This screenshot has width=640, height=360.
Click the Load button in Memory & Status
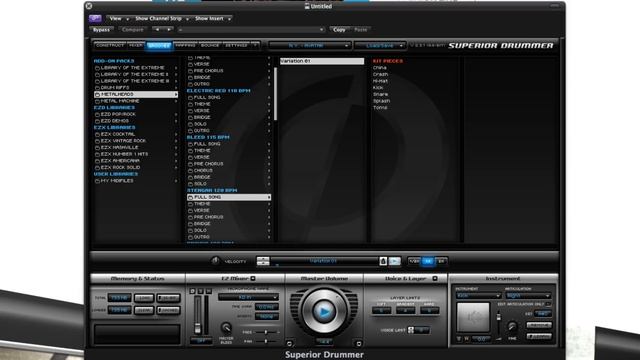click(144, 298)
